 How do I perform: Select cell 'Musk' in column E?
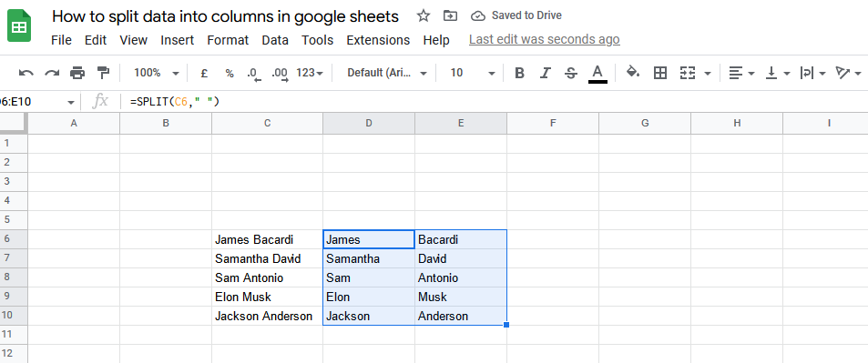[461, 297]
